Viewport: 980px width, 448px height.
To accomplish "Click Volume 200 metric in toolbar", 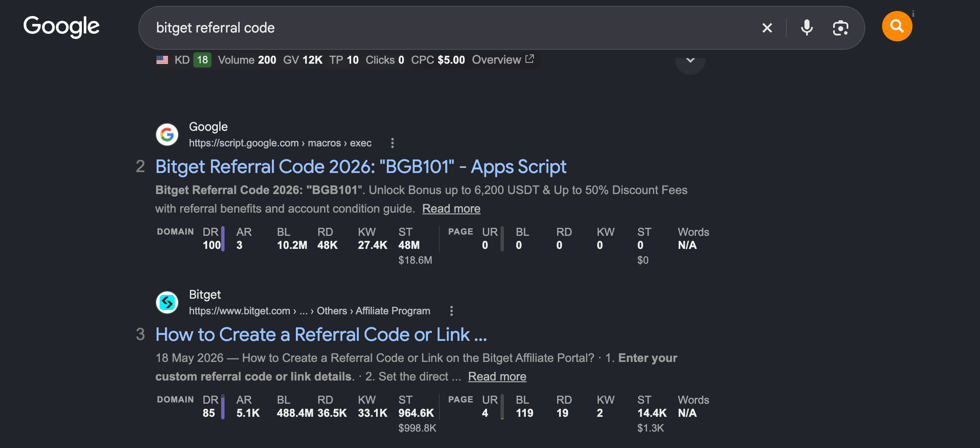I will tap(247, 60).
